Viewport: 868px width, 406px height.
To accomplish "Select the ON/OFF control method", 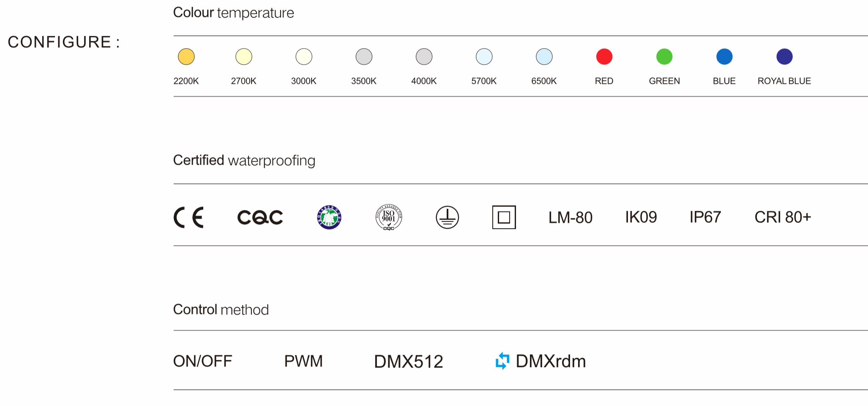I will [x=203, y=361].
